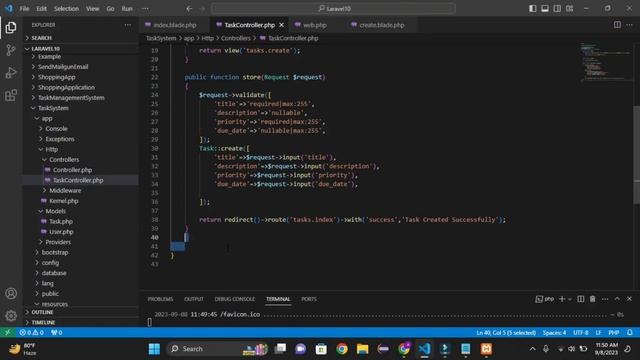Open Windows Start button on taskbar
The width and height of the screenshot is (640, 360).
(x=154, y=349)
